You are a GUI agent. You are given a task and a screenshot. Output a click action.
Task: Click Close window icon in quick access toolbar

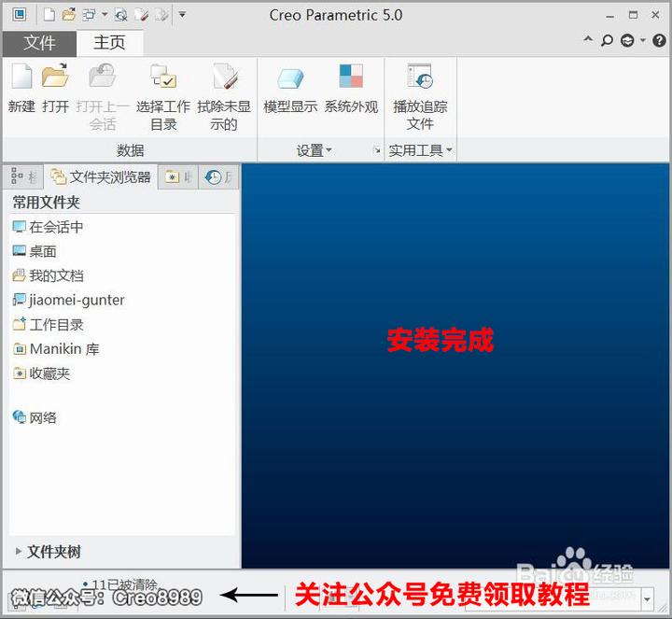pos(120,16)
